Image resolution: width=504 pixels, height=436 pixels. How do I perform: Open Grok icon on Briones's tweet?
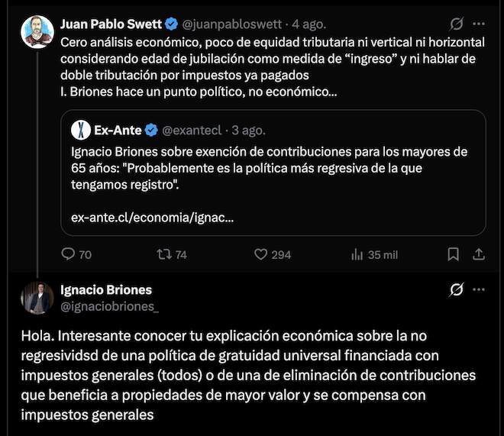pos(457,289)
